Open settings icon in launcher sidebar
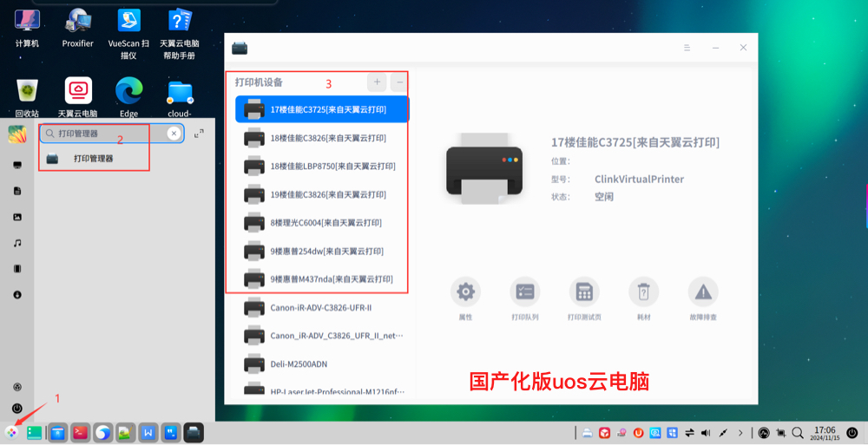The image size is (868, 445). tap(17, 386)
